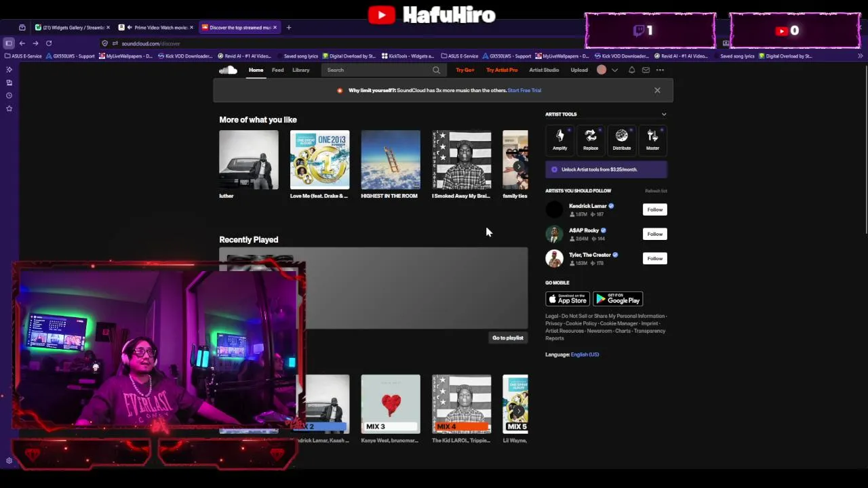Click the site security shield in address bar
The height and width of the screenshot is (488, 868).
pos(105,43)
